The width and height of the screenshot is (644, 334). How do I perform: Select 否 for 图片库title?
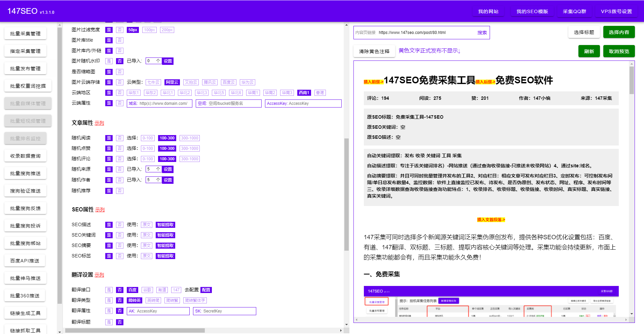click(x=120, y=40)
